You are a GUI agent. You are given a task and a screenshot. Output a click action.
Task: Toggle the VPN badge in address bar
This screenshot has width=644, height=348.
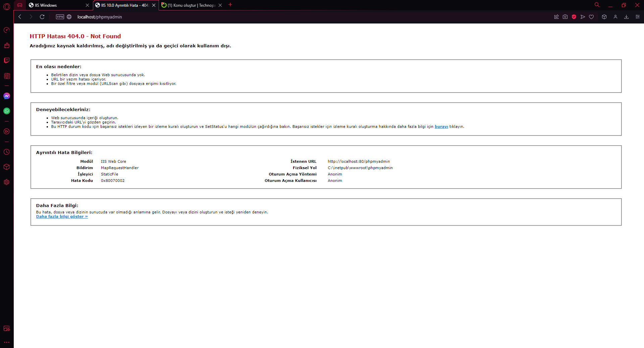[x=60, y=17]
